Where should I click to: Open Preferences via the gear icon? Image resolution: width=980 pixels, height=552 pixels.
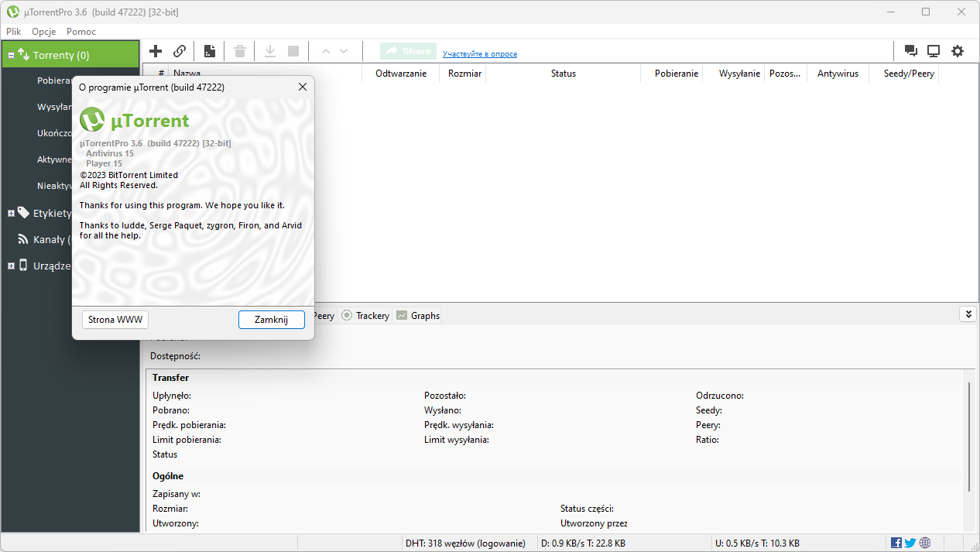tap(958, 51)
